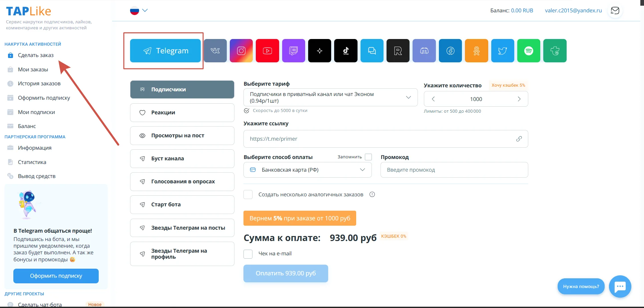Click the orange "Вернем 5%" cashback banner
This screenshot has height=308, width=644.
[x=300, y=218]
